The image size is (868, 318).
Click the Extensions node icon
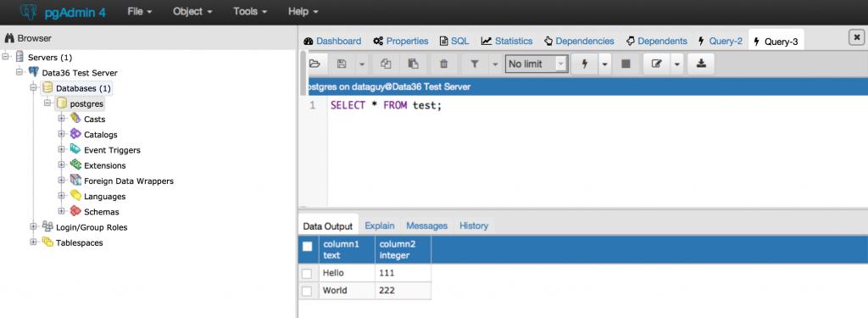75,165
